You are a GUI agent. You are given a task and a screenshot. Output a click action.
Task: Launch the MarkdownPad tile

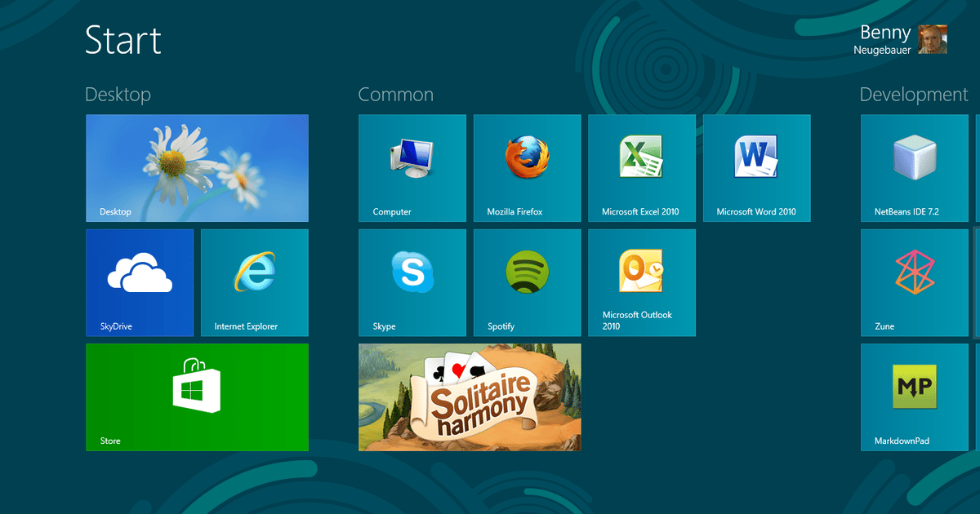(x=915, y=397)
